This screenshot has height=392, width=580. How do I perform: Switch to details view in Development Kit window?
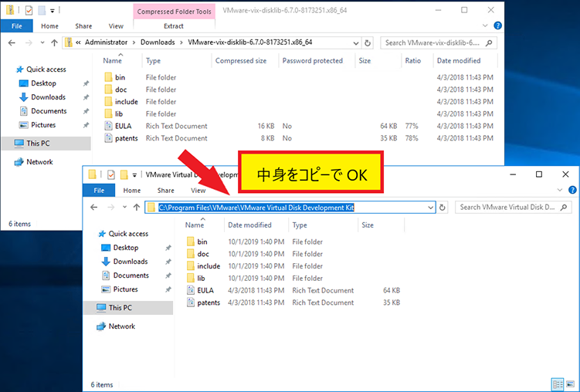[x=558, y=384]
